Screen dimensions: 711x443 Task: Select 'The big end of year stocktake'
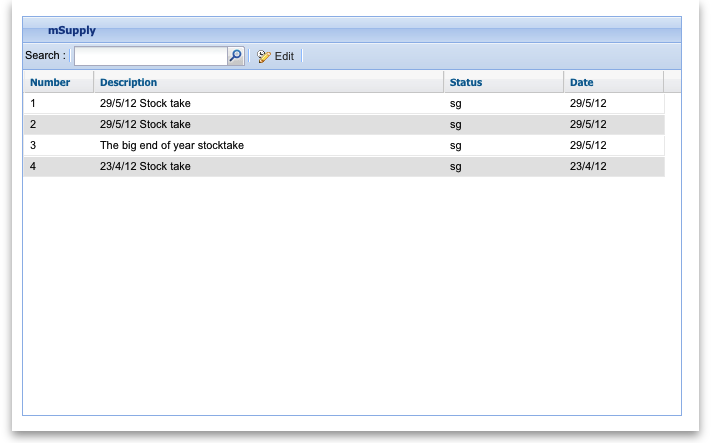172,145
